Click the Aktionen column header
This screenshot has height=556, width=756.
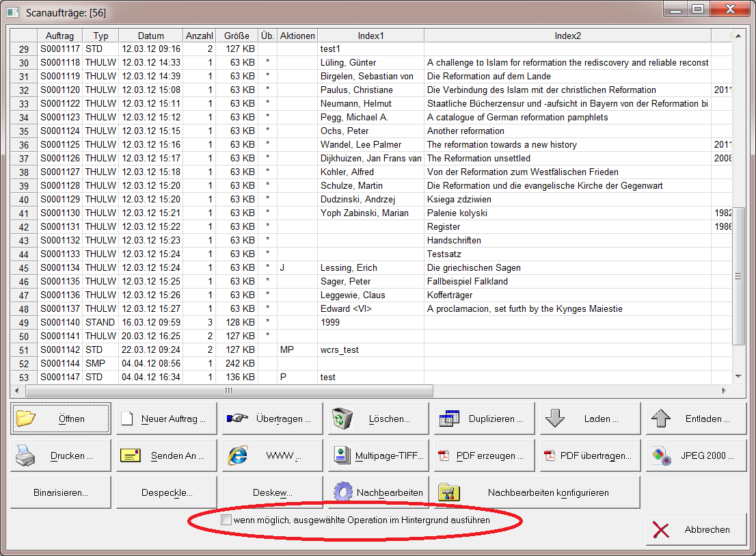(x=297, y=36)
